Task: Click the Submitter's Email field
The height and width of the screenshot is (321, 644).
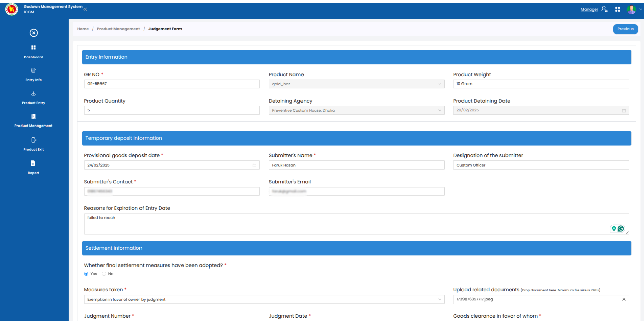Action: pos(356,191)
